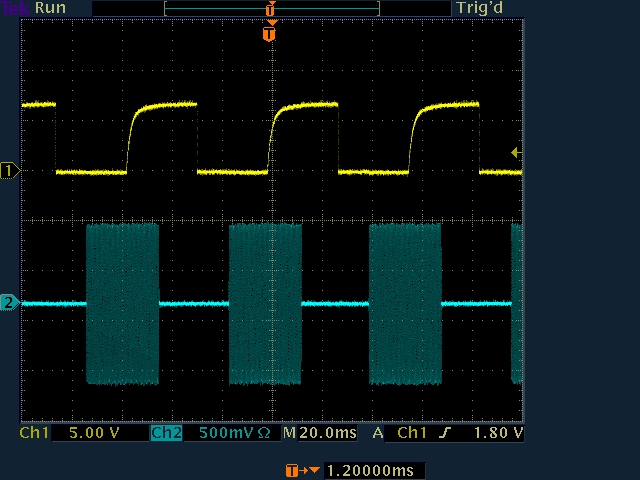The height and width of the screenshot is (480, 640).
Task: Click the A trigger label
Action: (378, 433)
